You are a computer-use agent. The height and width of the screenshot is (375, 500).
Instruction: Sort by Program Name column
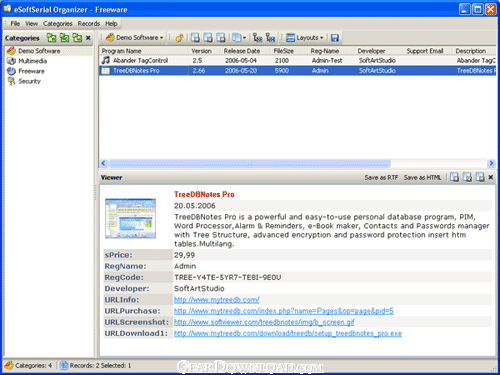point(144,51)
